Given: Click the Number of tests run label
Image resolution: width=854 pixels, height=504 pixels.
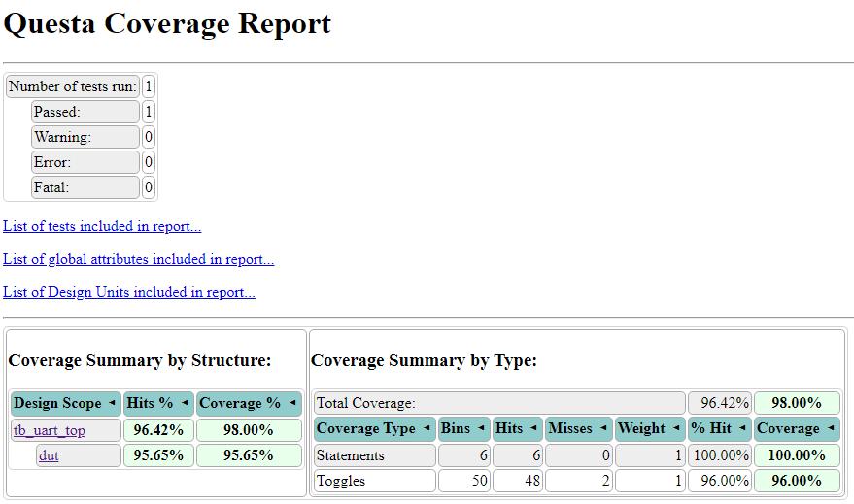Looking at the screenshot, I should point(73,86).
